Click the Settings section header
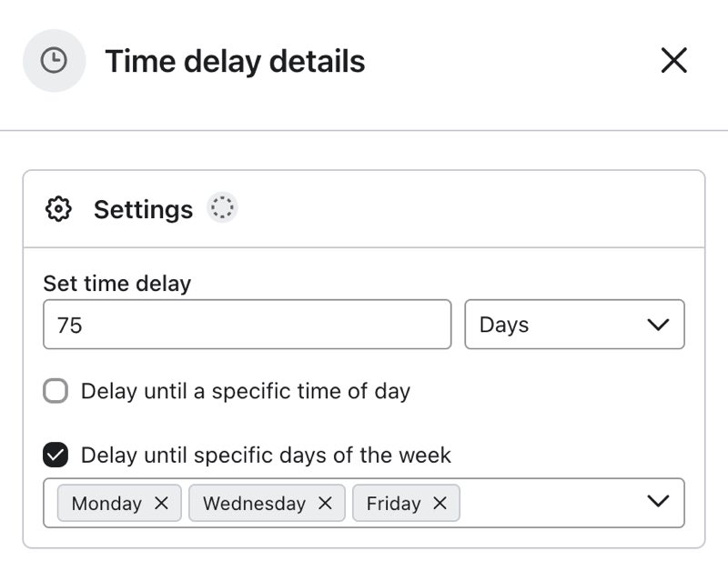Image resolution: width=728 pixels, height=571 pixels. click(143, 209)
